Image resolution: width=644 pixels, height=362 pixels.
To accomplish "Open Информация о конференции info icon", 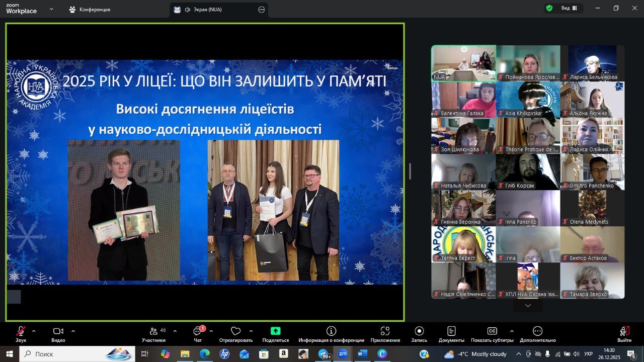I will coord(331,331).
